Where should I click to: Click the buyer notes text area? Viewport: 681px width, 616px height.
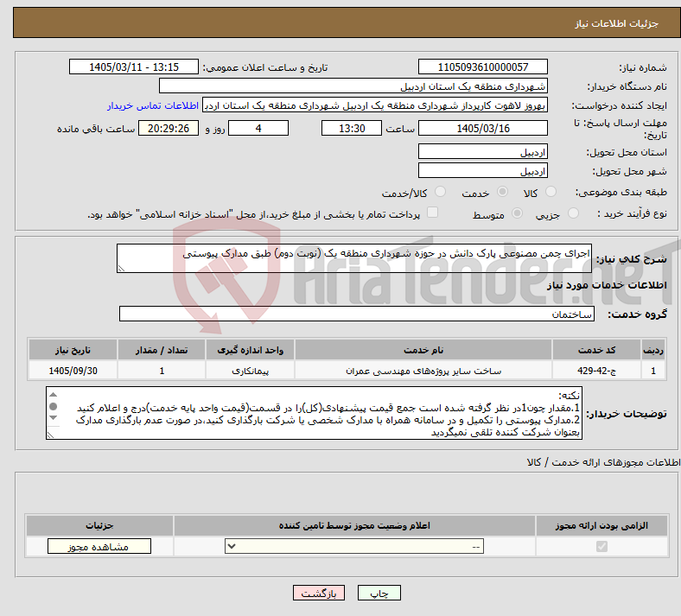(314, 413)
